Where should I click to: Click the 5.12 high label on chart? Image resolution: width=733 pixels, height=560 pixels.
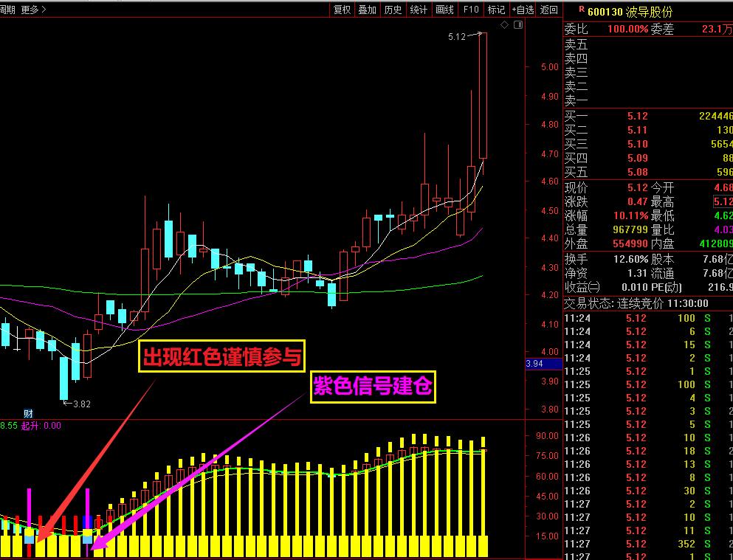(x=457, y=36)
